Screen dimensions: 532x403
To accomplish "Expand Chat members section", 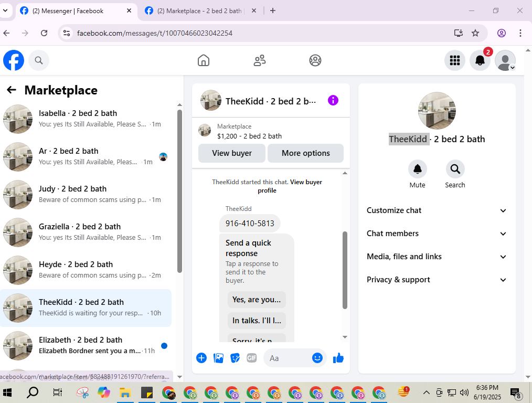I will point(437,234).
